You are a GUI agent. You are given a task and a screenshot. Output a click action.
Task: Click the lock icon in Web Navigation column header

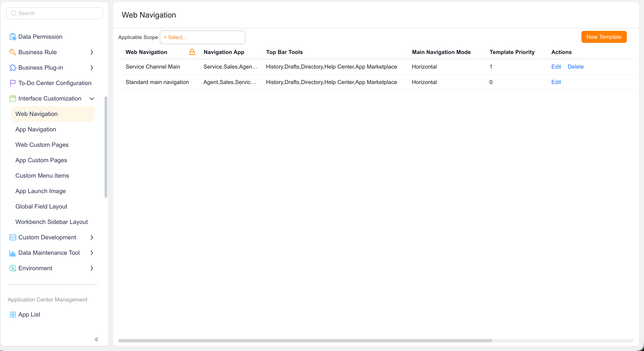192,52
